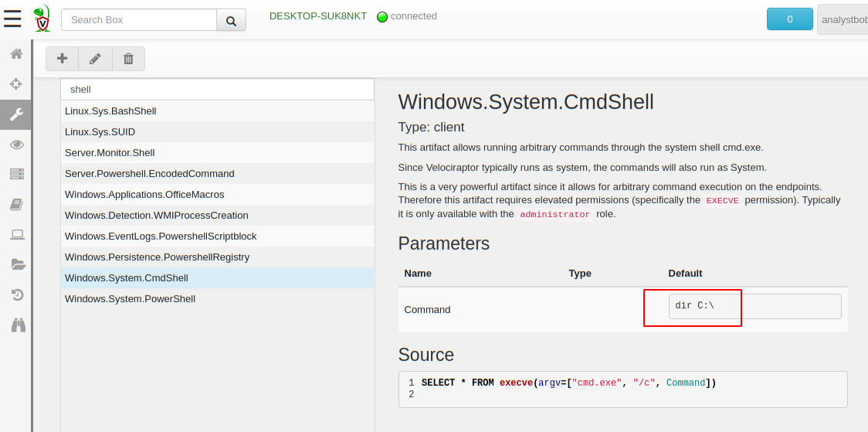Click the binoculars icon in sidebar

click(x=18, y=325)
